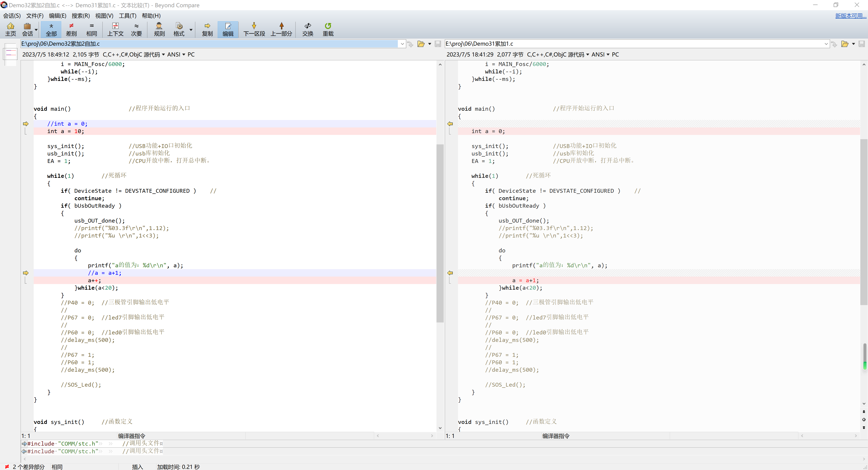Image resolution: width=868 pixels, height=470 pixels.
Task: Toggle the 编辑 edit mode button
Action: point(228,30)
